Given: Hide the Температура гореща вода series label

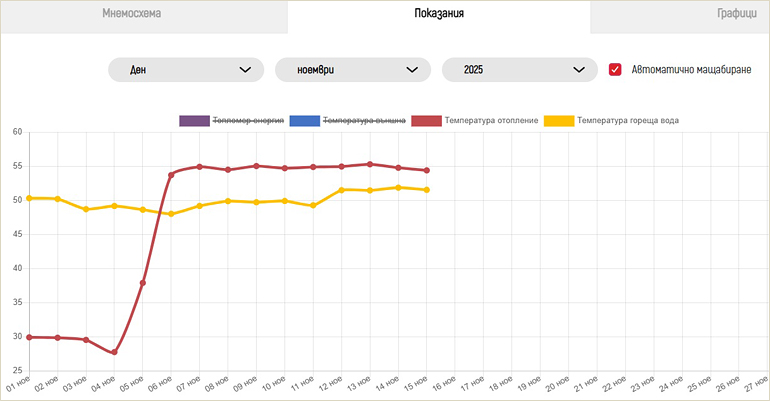Looking at the screenshot, I should 628,121.
